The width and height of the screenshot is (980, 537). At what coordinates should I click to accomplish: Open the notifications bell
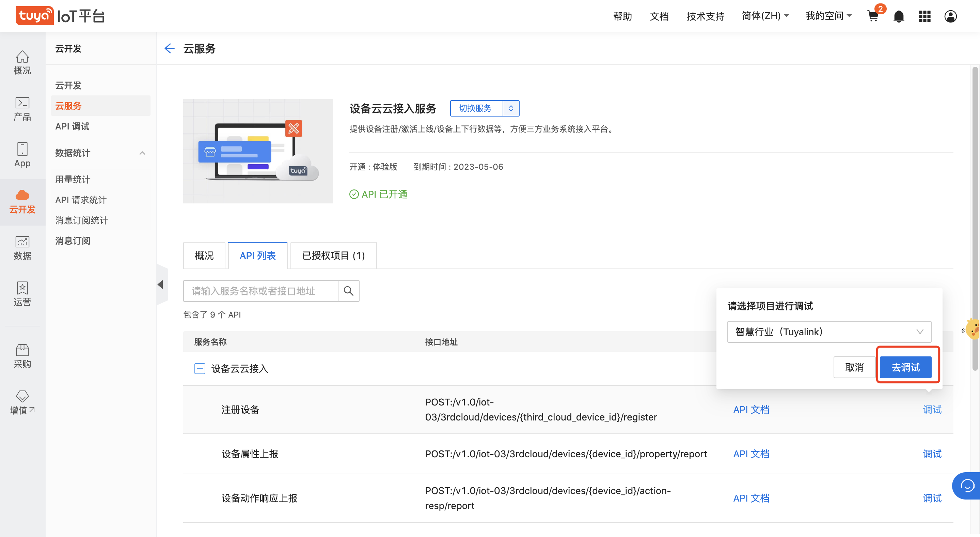point(899,16)
